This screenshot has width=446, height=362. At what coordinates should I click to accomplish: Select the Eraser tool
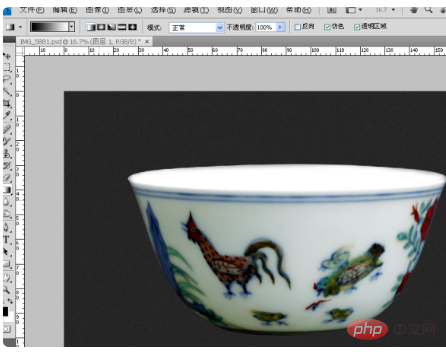[7, 178]
